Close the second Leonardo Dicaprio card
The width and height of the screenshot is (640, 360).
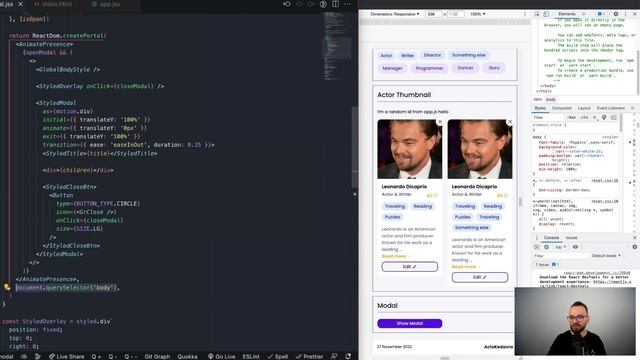510,122
